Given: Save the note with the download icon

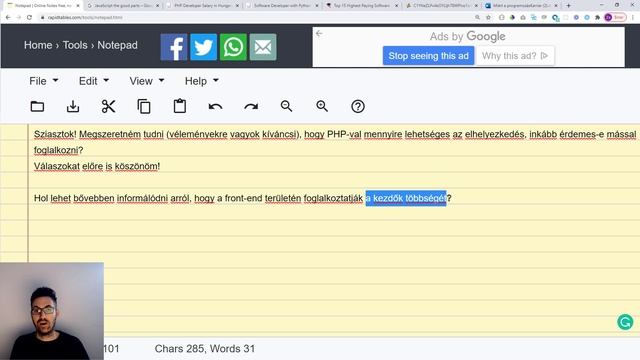Looking at the screenshot, I should click(x=73, y=107).
